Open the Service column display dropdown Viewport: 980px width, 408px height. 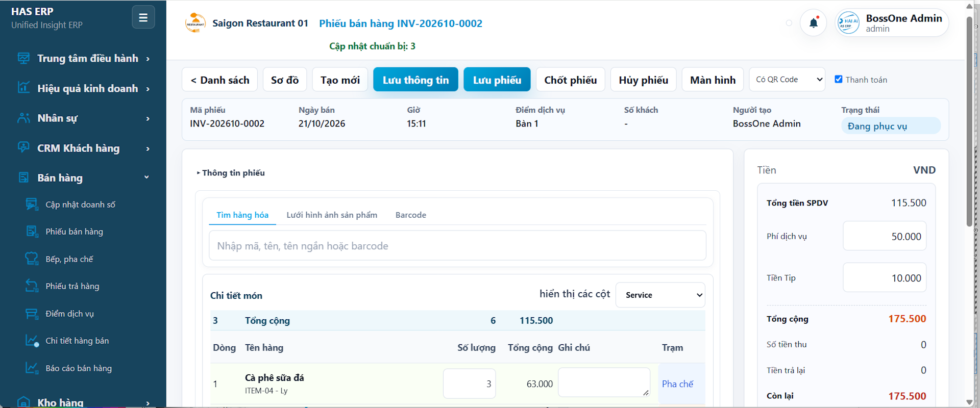(x=660, y=295)
